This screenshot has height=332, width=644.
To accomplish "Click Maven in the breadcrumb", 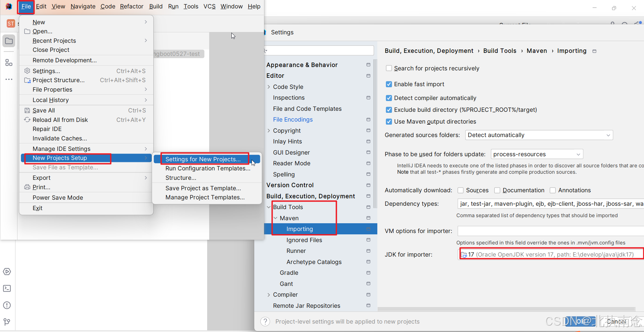I will 537,51.
